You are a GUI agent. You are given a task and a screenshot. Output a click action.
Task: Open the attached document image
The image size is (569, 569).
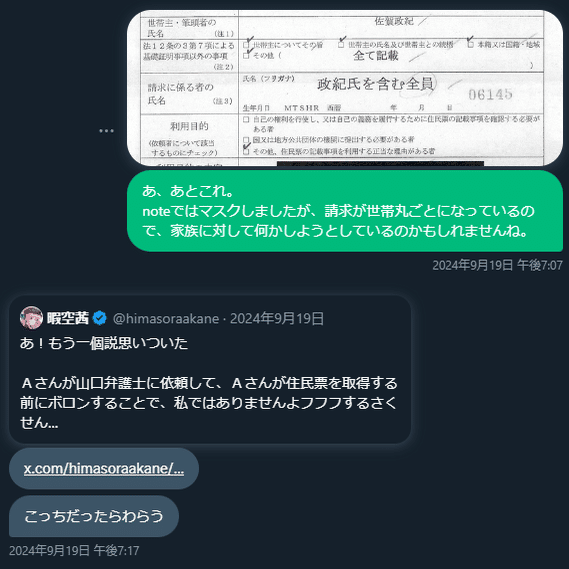click(x=345, y=88)
